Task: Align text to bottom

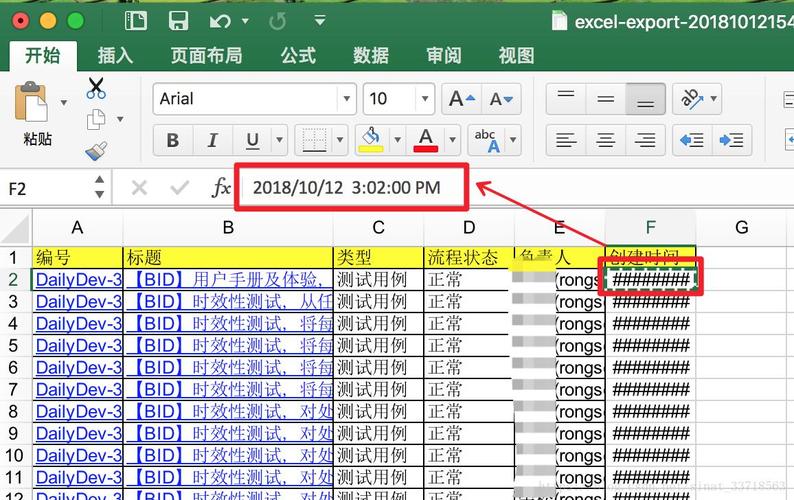Action: [x=645, y=99]
